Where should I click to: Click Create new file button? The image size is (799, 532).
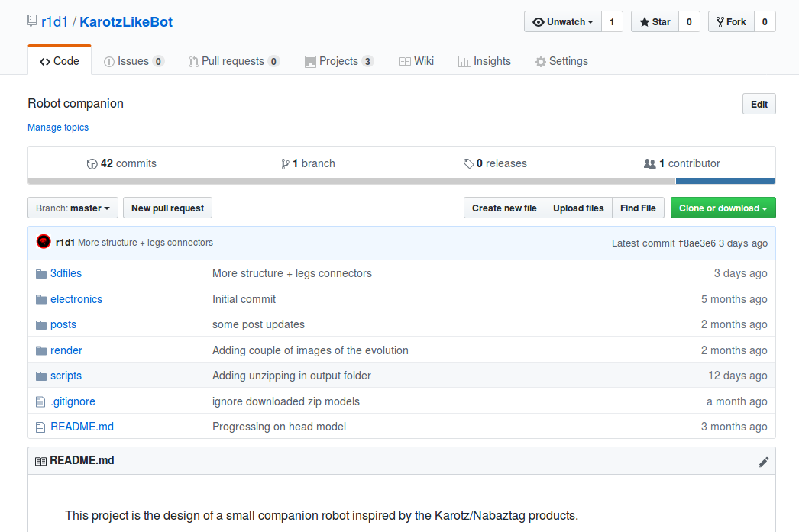pyautogui.click(x=504, y=208)
